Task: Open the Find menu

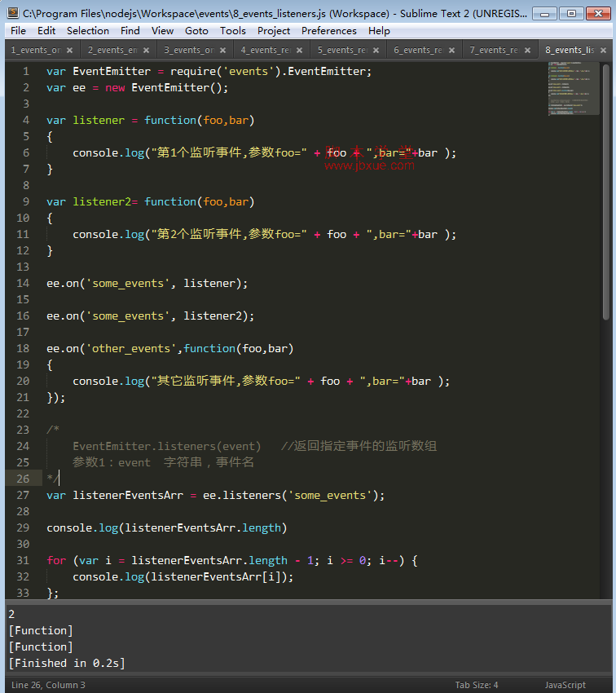Action: pos(130,31)
